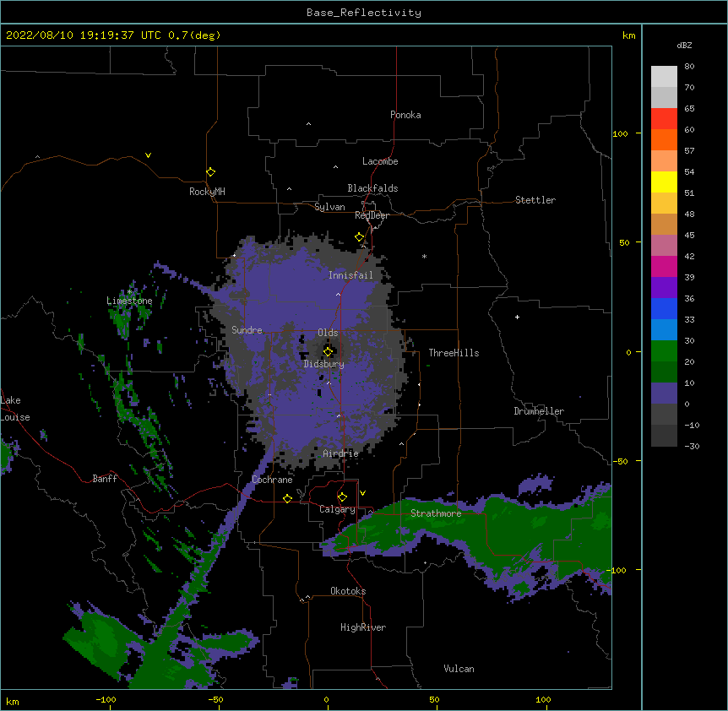Viewport: 728px width, 711px height.
Task: Click the white asterisk above Limestone label
Action: (x=129, y=292)
